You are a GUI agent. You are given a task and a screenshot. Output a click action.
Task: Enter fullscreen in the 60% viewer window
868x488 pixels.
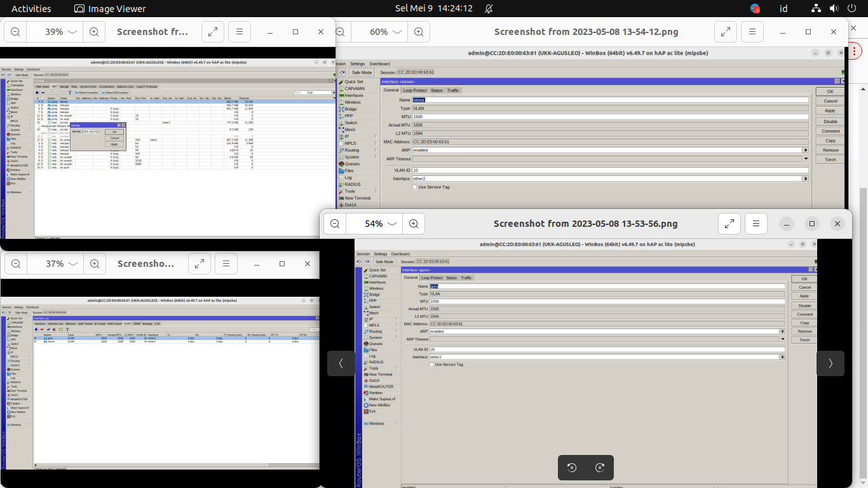coord(725,32)
